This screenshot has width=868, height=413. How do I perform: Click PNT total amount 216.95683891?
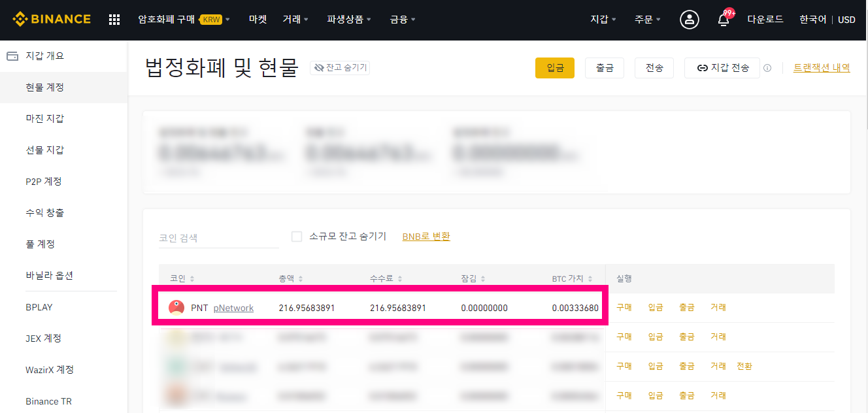[x=307, y=308]
